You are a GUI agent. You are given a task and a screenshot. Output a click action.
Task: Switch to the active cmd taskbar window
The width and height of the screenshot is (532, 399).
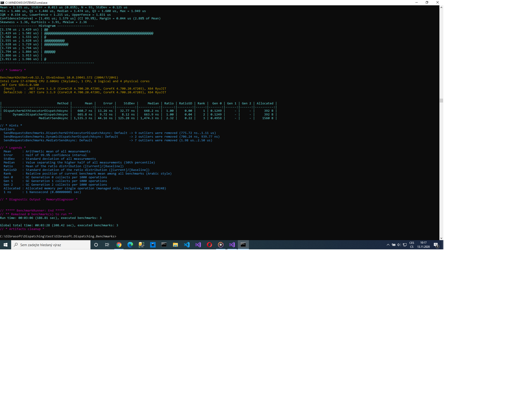pos(243,245)
